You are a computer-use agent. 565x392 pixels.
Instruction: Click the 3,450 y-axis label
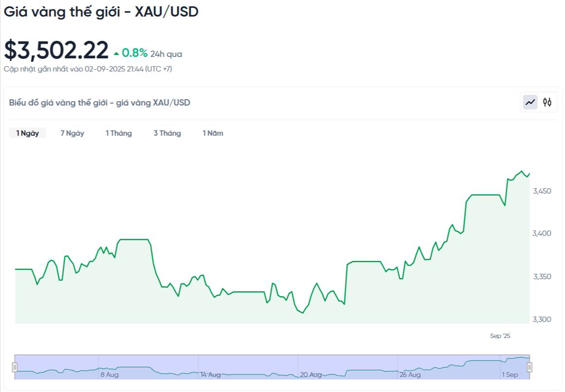542,191
